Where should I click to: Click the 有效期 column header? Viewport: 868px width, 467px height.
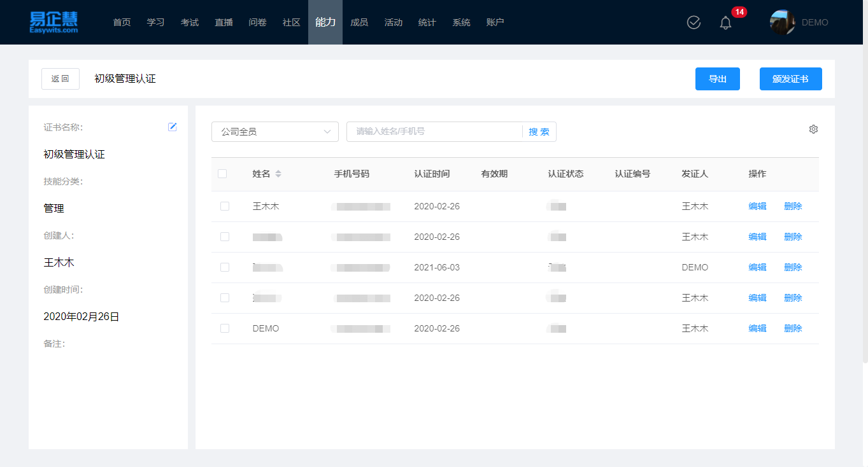[494, 174]
